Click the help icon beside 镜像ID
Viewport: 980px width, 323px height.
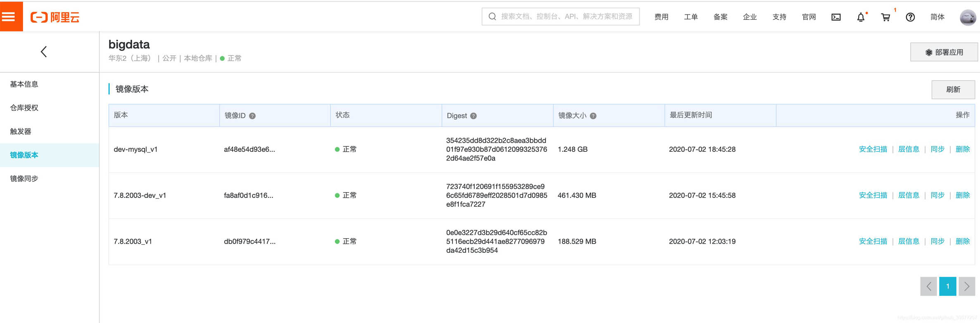[x=252, y=116]
